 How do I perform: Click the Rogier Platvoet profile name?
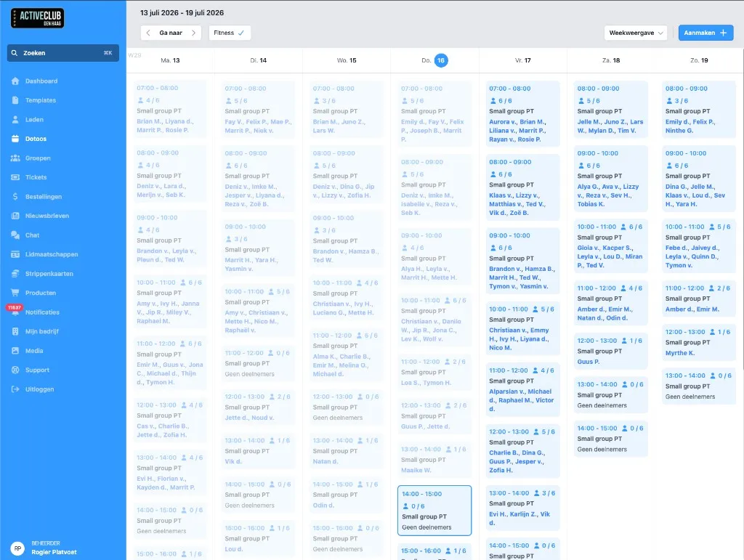(x=54, y=552)
